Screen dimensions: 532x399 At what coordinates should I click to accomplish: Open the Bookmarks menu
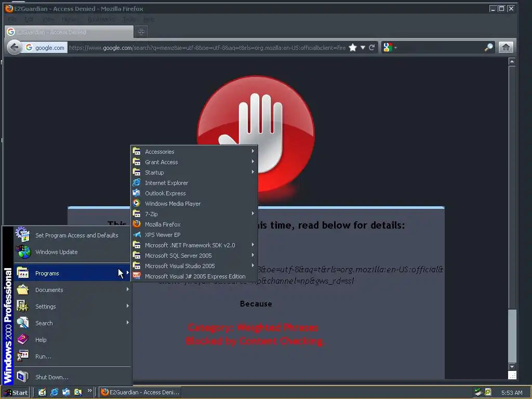101,19
